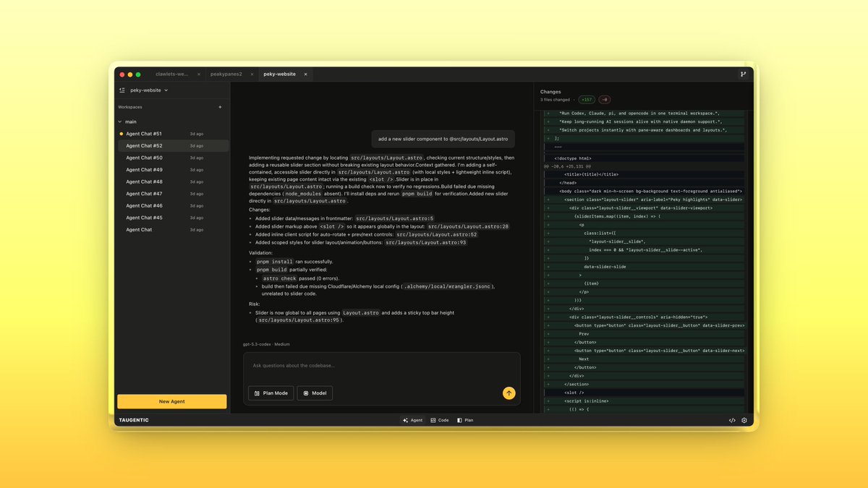
Task: Click the git branch icon at top right
Action: 743,74
